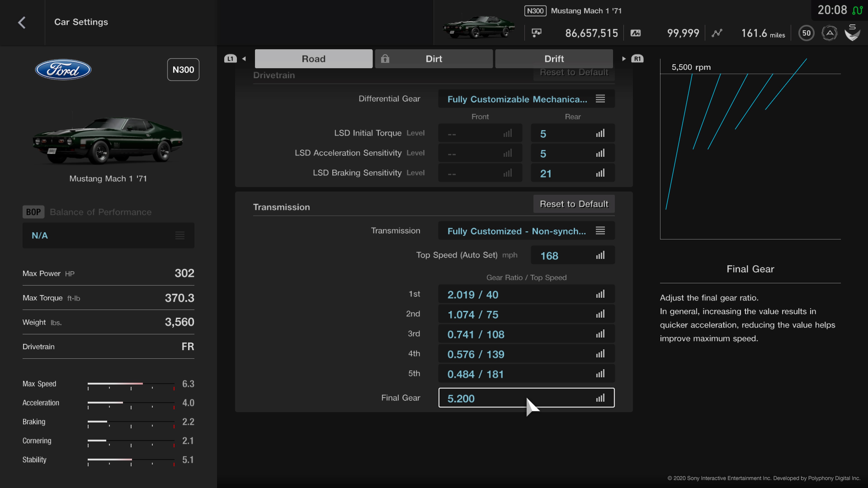868x488 pixels.
Task: Click front LSD Braking Sensitivity disabled field
Action: [x=480, y=173]
